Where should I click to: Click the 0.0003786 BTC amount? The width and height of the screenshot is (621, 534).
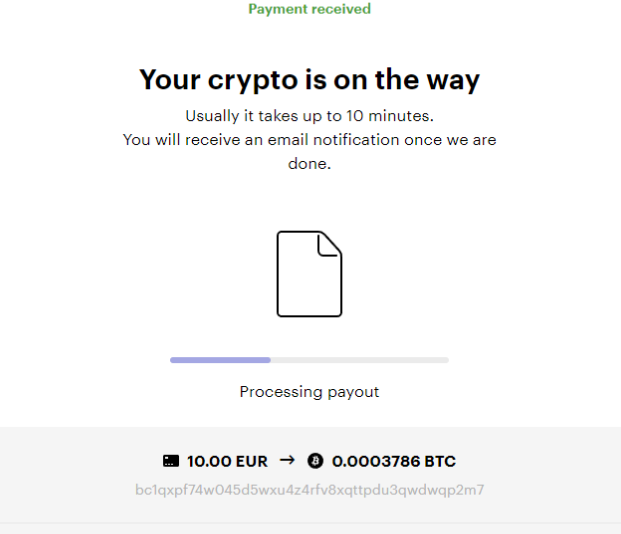(x=394, y=461)
